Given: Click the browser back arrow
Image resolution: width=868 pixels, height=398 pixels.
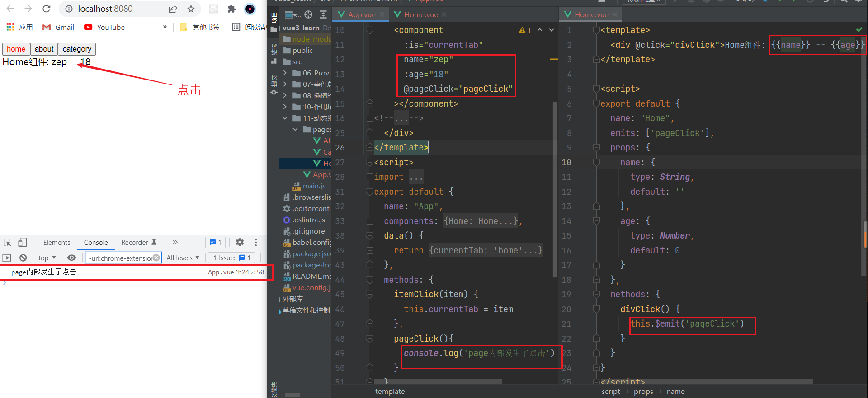Looking at the screenshot, I should coord(10,9).
